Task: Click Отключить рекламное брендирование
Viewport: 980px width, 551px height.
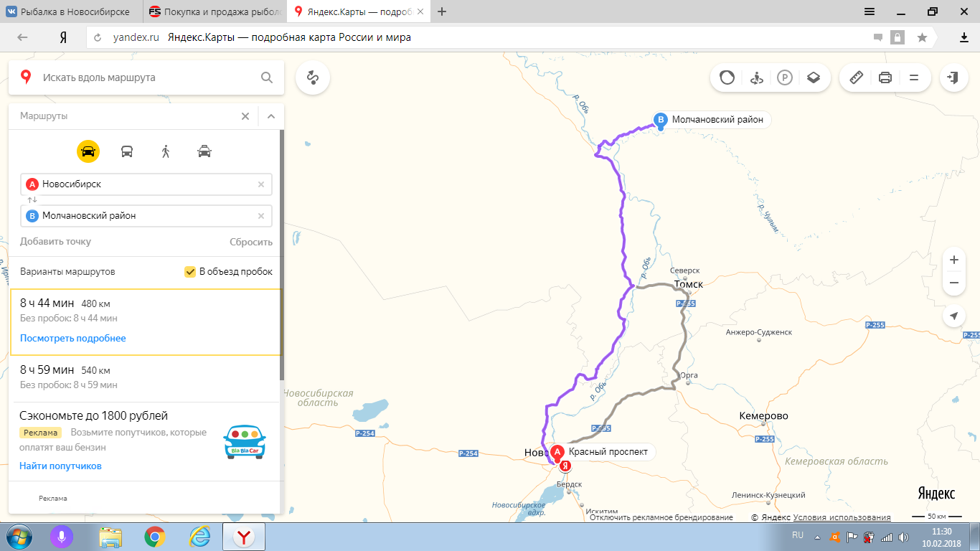Action: tap(661, 517)
